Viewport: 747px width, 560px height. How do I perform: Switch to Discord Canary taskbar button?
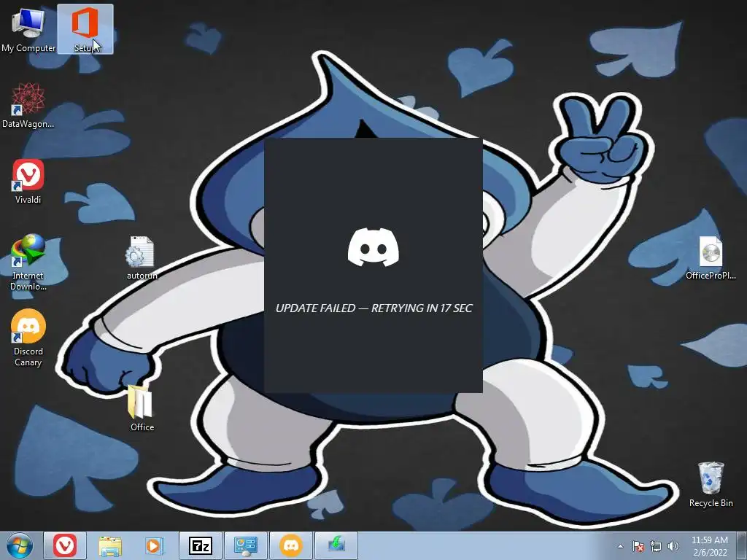tap(290, 545)
